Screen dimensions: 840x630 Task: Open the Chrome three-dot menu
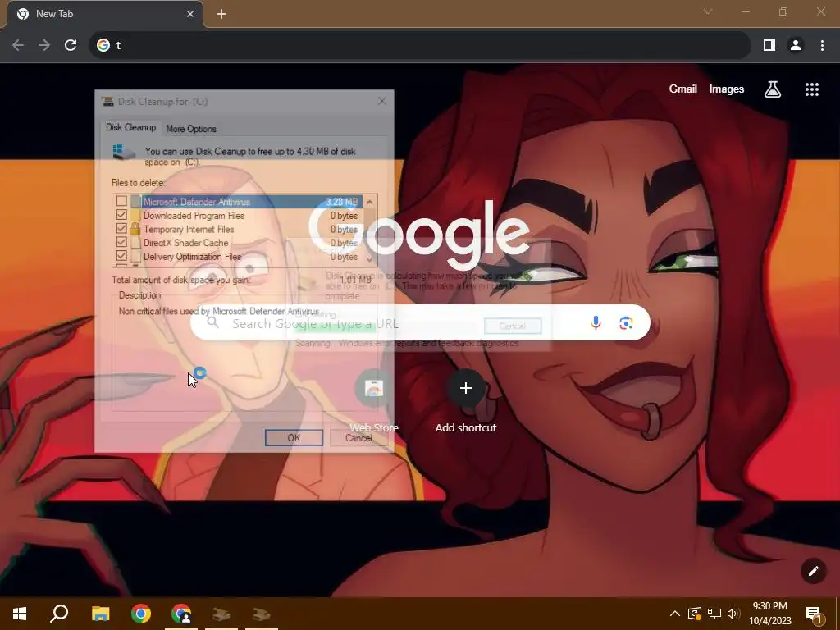click(x=822, y=46)
